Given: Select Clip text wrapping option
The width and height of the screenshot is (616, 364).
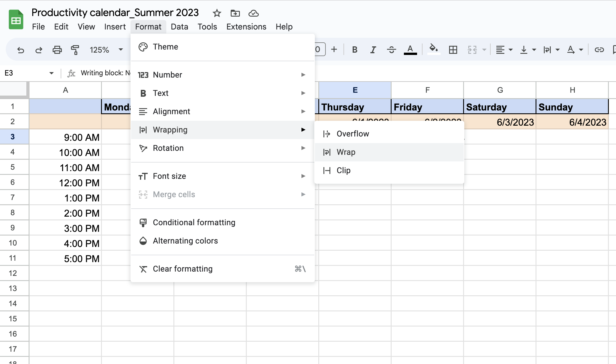Looking at the screenshot, I should pyautogui.click(x=343, y=170).
